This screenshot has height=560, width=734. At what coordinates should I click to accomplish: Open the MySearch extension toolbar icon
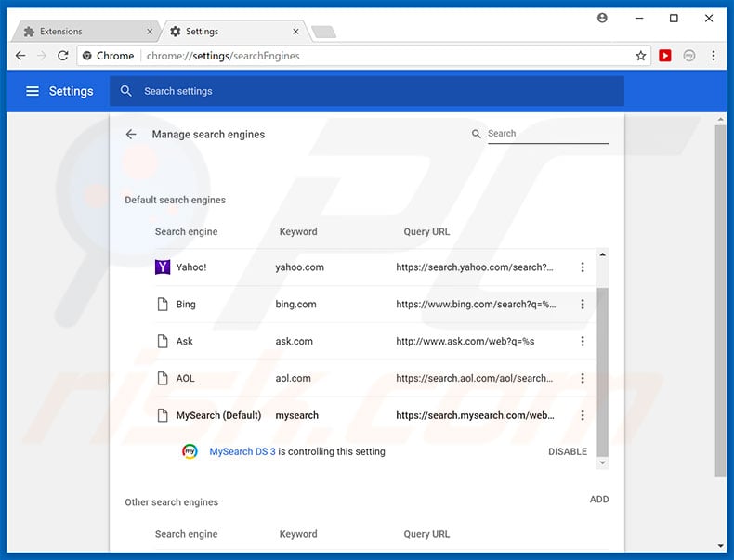pos(689,56)
